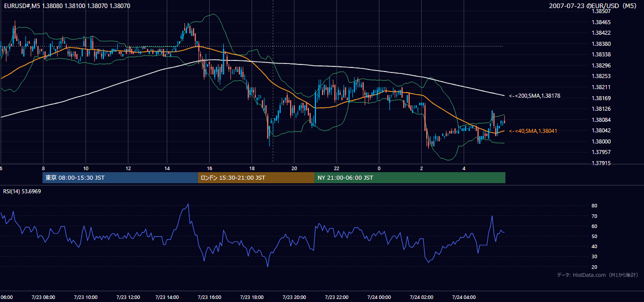Click the hour 16 chart axis tick
The image size is (644, 302).
pos(210,168)
